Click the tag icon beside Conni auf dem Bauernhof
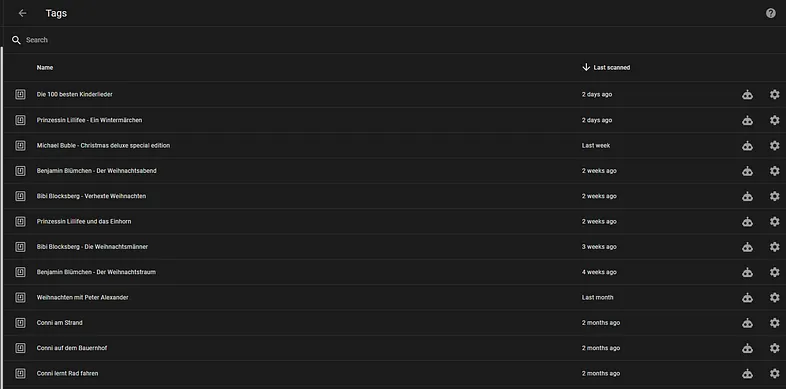Image resolution: width=786 pixels, height=389 pixels. pos(20,348)
